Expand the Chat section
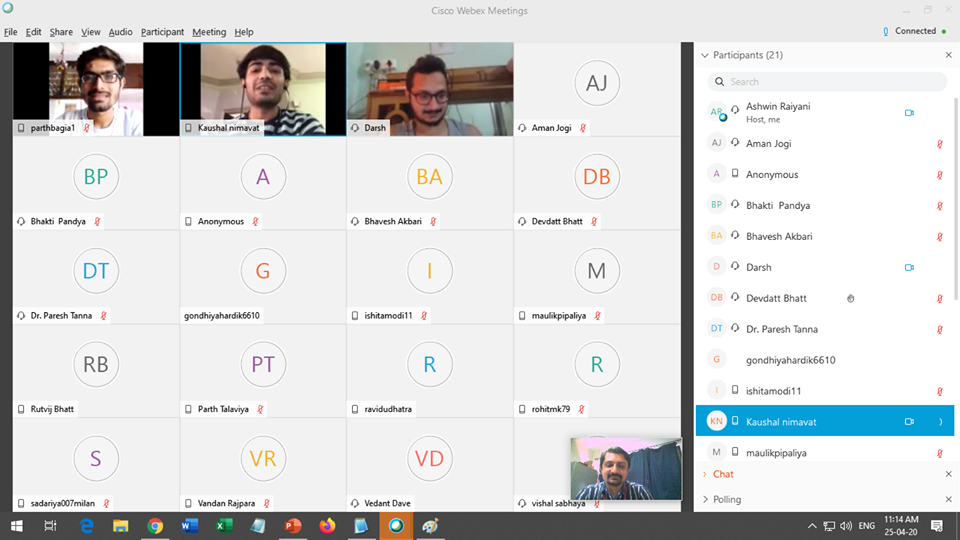This screenshot has width=960, height=540. (x=723, y=474)
